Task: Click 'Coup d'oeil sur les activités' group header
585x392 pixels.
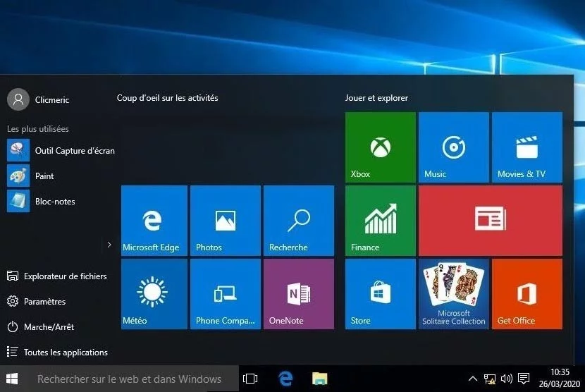Action: pos(168,98)
